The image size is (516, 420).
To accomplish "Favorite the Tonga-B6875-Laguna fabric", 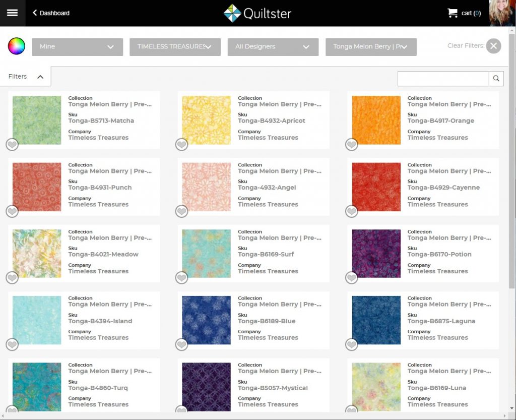I will pos(351,345).
